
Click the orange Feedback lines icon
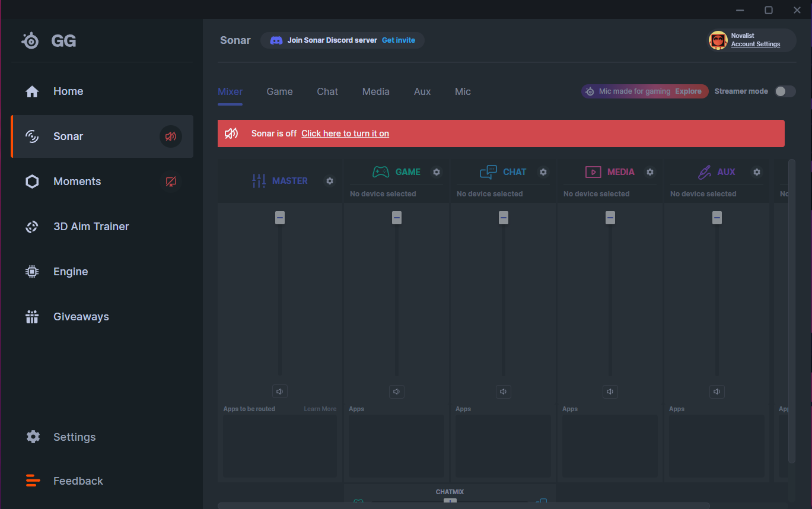pyautogui.click(x=33, y=481)
